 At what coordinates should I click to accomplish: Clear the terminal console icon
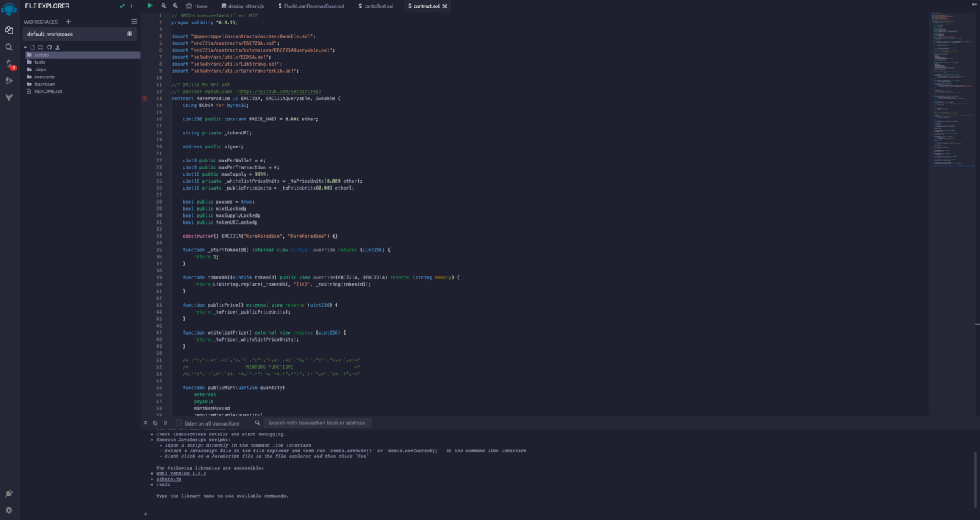click(x=155, y=423)
